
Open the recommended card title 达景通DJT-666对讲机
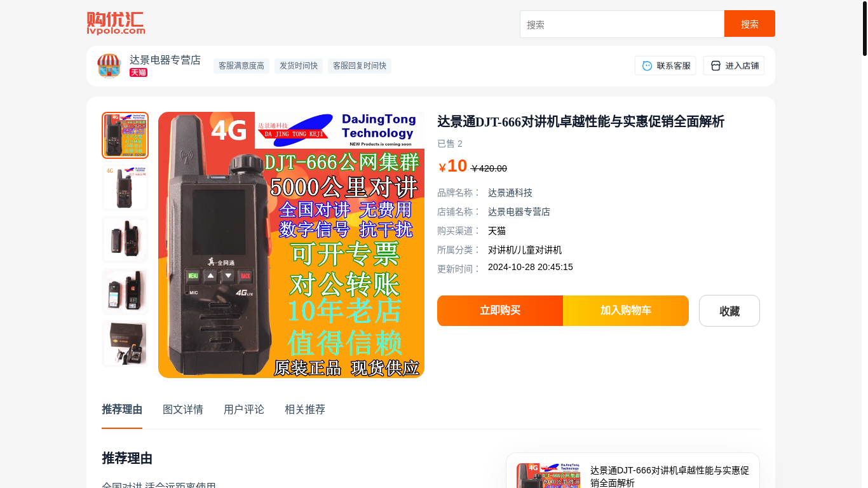click(670, 477)
